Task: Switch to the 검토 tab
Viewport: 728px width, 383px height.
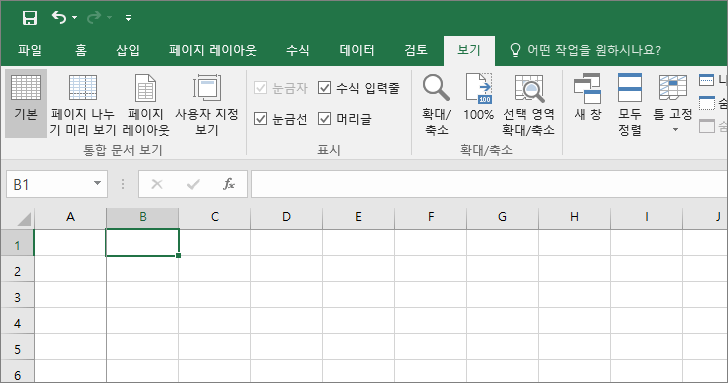Action: click(416, 50)
